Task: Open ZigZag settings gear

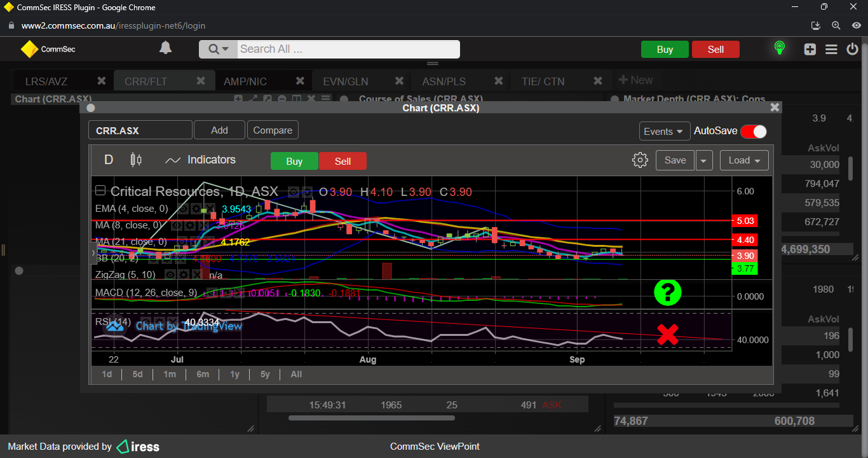Action: (184, 275)
